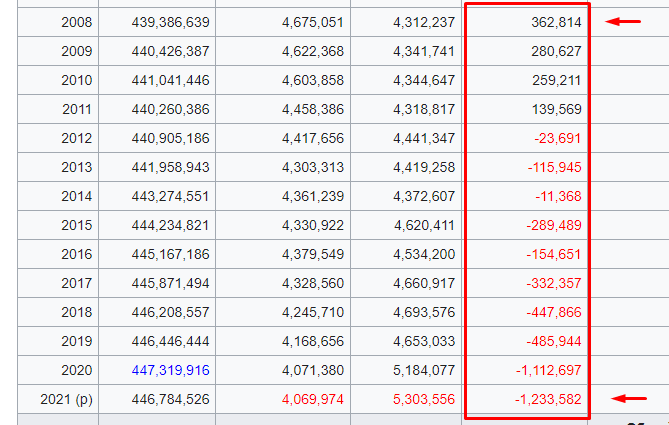Click natural change value 280,627
Image resolution: width=669 pixels, height=425 pixels.
click(556, 51)
